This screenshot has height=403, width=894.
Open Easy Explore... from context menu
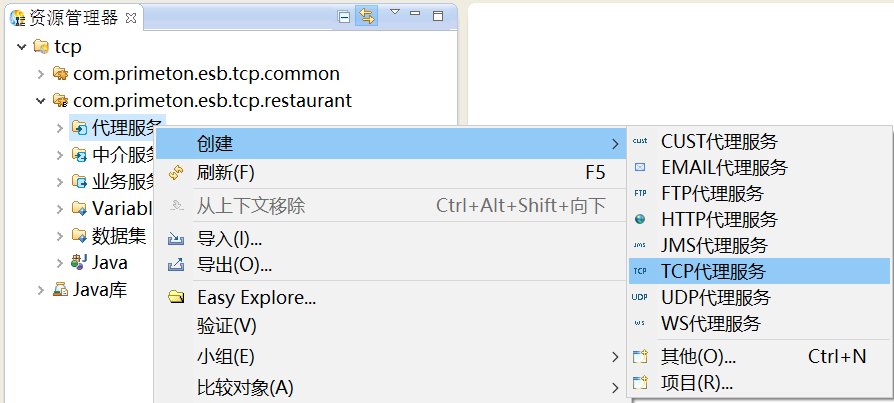pyautogui.click(x=256, y=297)
